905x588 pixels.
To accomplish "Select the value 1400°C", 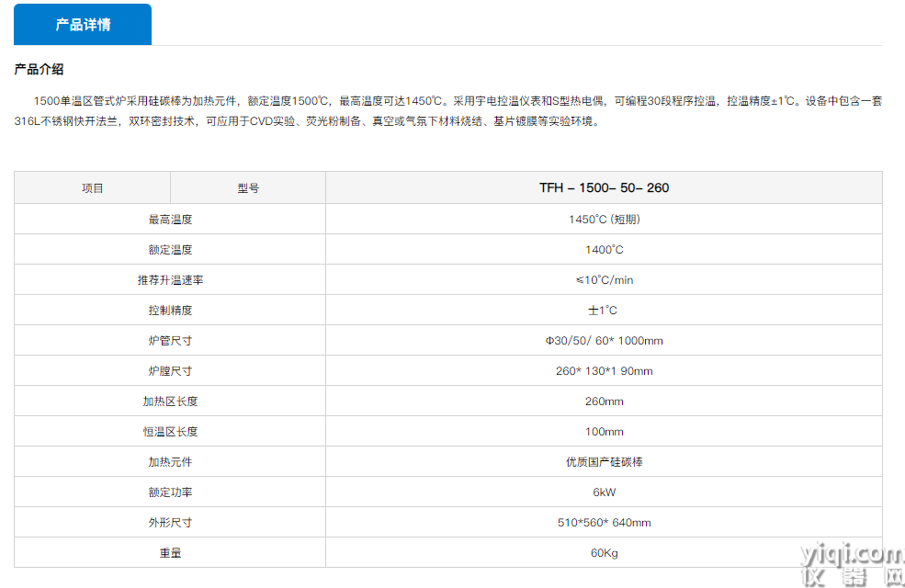I will (x=604, y=250).
